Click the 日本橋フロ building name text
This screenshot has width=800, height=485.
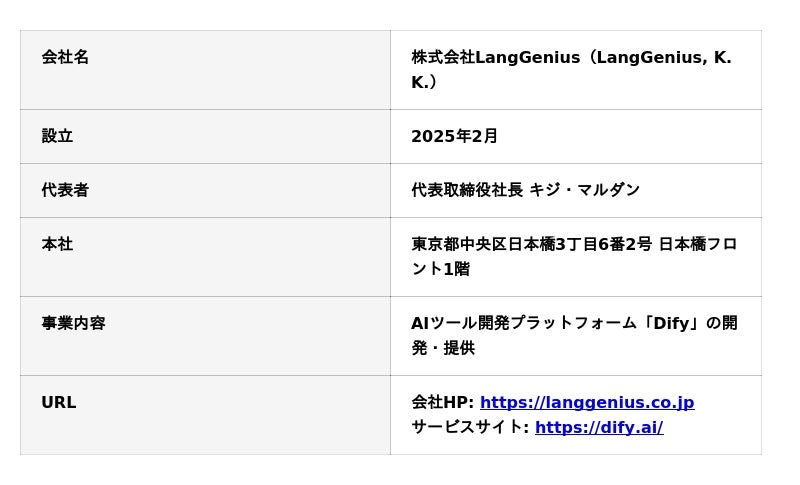[x=697, y=244]
